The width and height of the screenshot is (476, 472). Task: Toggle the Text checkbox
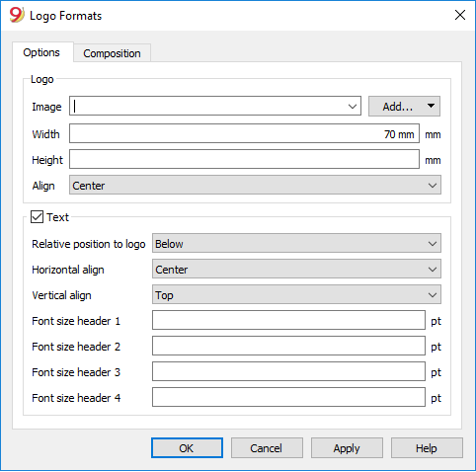click(37, 217)
